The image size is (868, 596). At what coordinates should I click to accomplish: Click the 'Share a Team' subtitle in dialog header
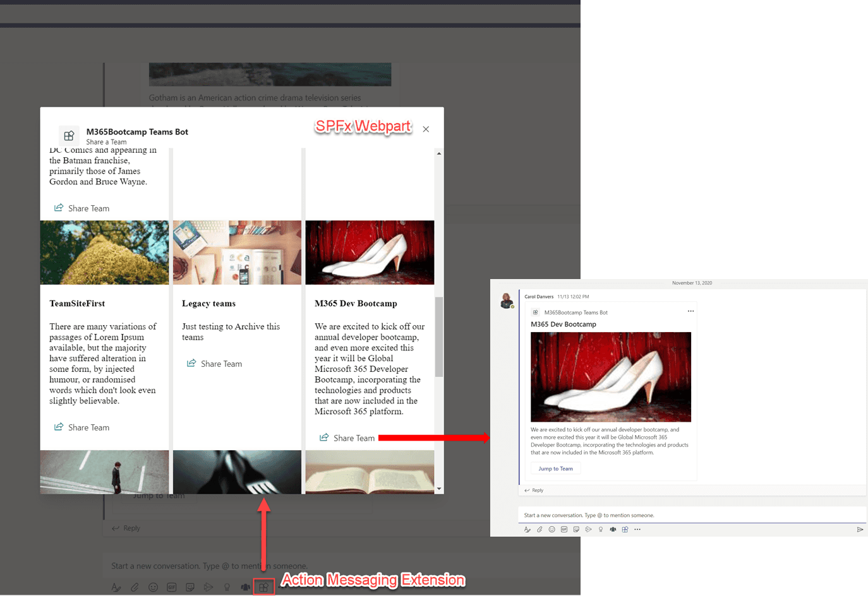click(x=106, y=142)
